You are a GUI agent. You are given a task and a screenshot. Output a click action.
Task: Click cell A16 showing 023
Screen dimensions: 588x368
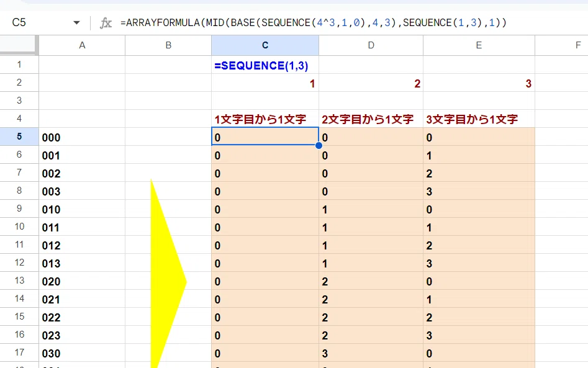[x=82, y=334]
